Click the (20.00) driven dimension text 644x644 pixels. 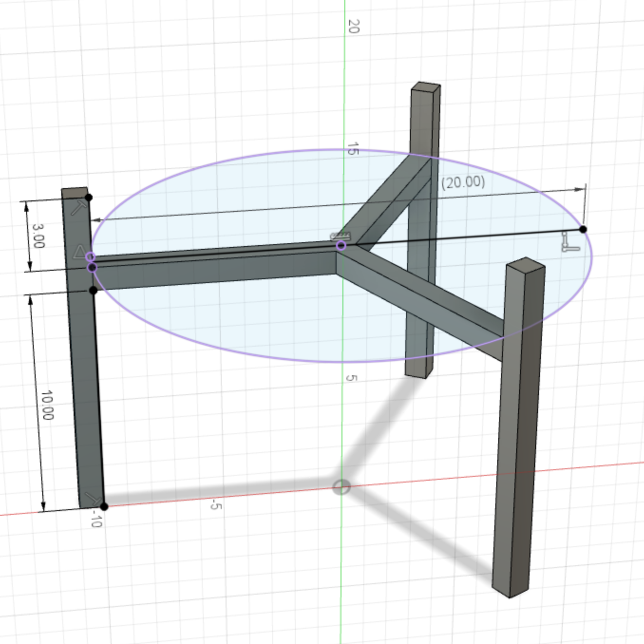(x=463, y=182)
